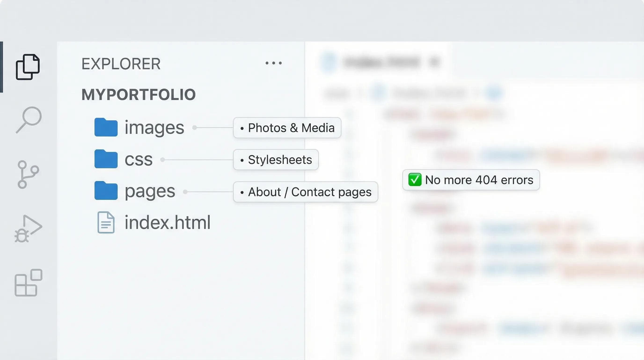Image resolution: width=644 pixels, height=360 pixels.
Task: Click the Stylesheets annotation label
Action: (276, 160)
